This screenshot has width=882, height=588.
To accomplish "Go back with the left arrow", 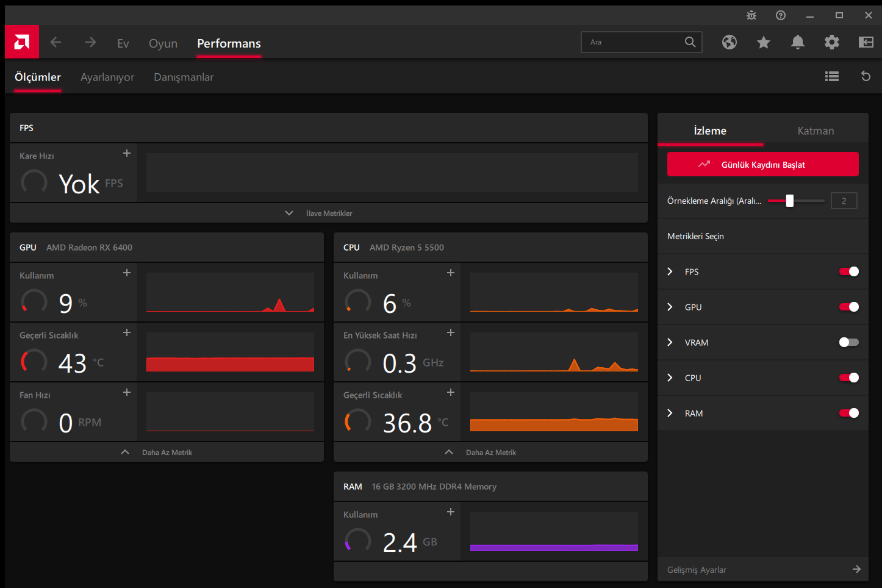I will [x=56, y=42].
